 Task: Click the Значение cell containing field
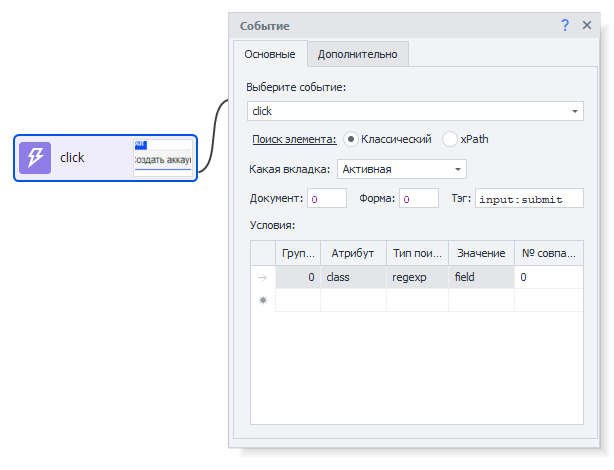480,276
